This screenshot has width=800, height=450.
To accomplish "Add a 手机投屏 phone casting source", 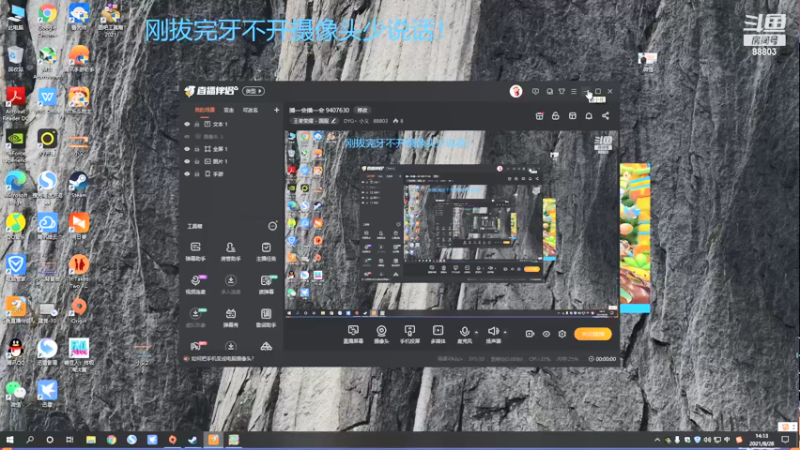I will pos(409,334).
